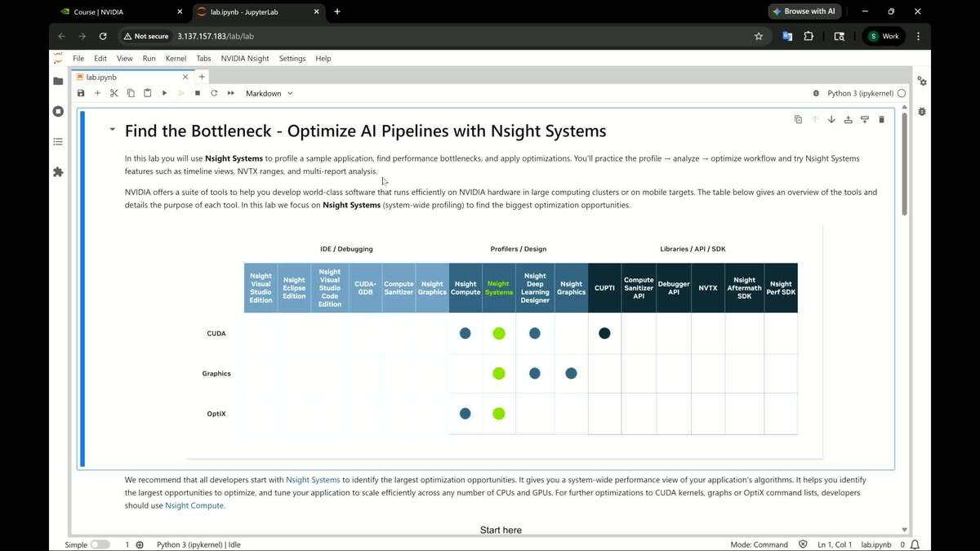980x551 pixels.
Task: Close the lab.ipynb notebook tab
Action: [x=185, y=77]
